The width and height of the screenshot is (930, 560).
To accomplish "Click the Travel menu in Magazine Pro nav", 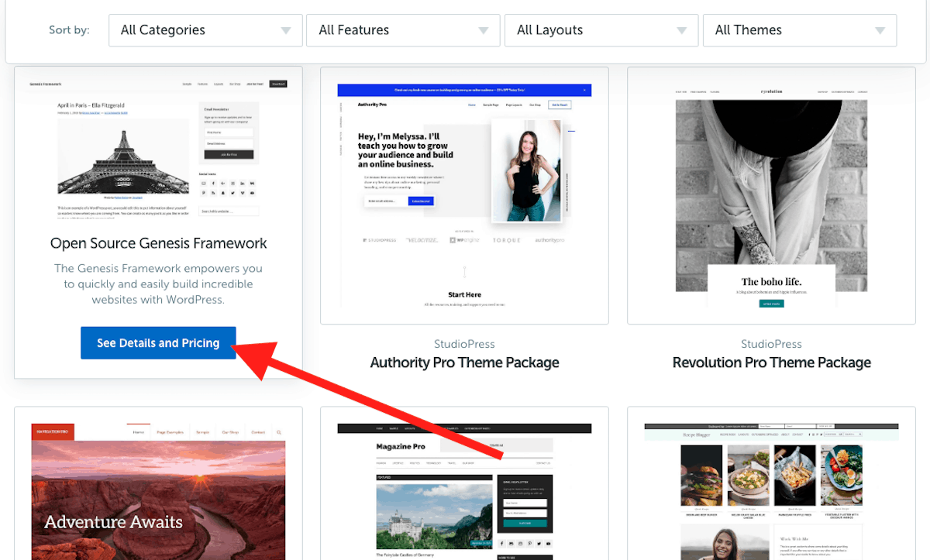I will [x=452, y=462].
